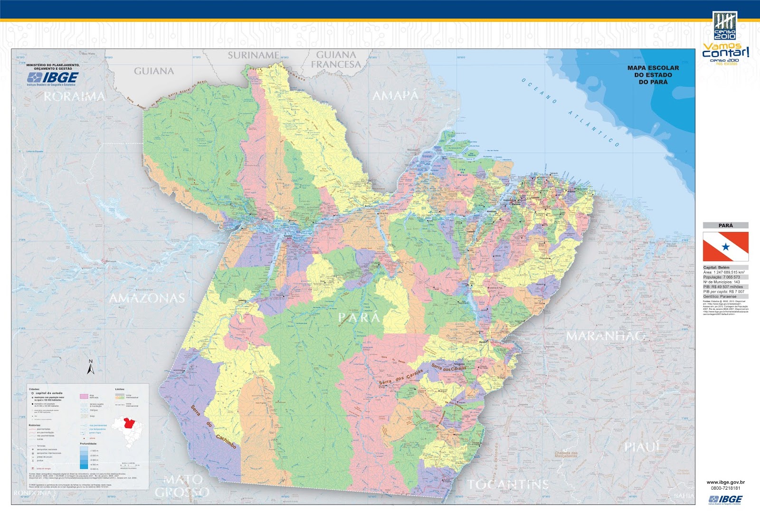Toggle the rios permanentes legend entry
Screen dimensions: 760x532
84,426
